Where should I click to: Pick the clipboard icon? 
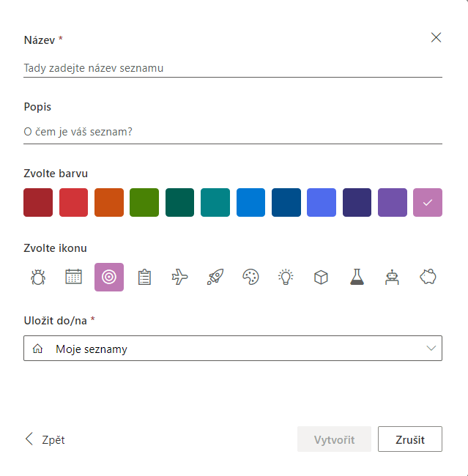point(144,277)
